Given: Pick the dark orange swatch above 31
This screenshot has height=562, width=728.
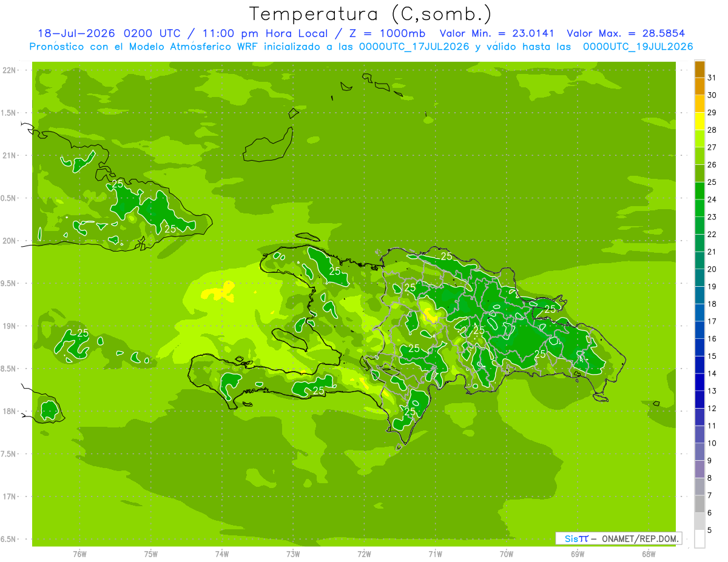Looking at the screenshot, I should click(x=699, y=69).
